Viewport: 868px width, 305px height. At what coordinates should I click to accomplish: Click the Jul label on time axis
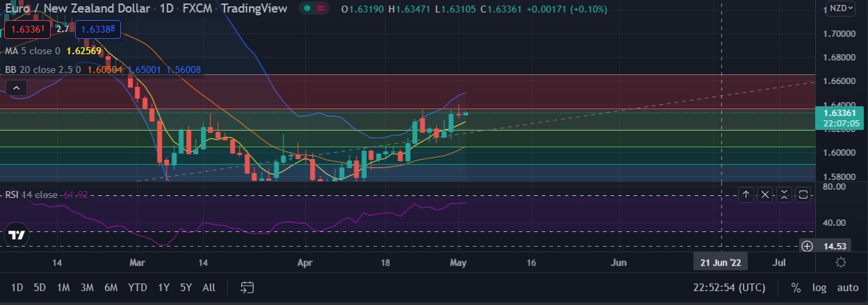click(779, 263)
